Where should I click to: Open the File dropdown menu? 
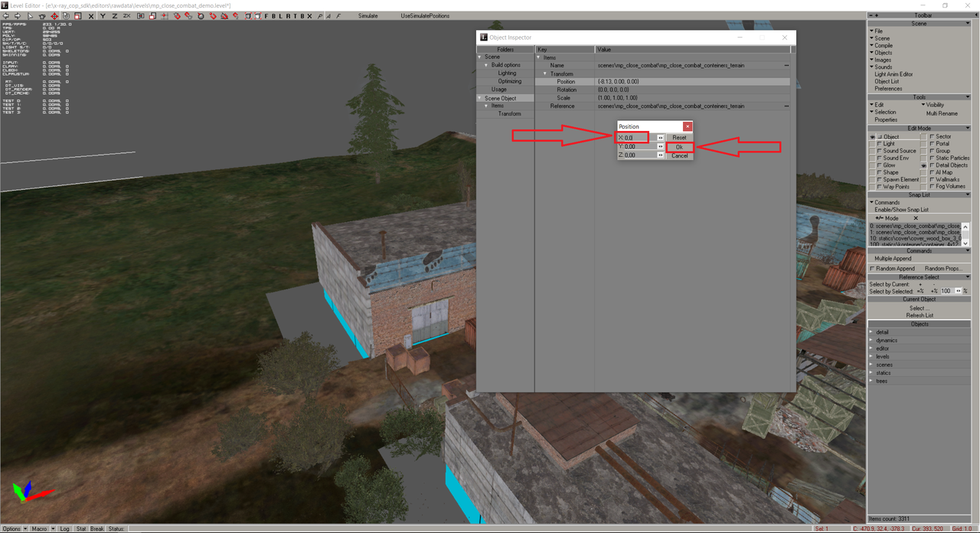(875, 31)
